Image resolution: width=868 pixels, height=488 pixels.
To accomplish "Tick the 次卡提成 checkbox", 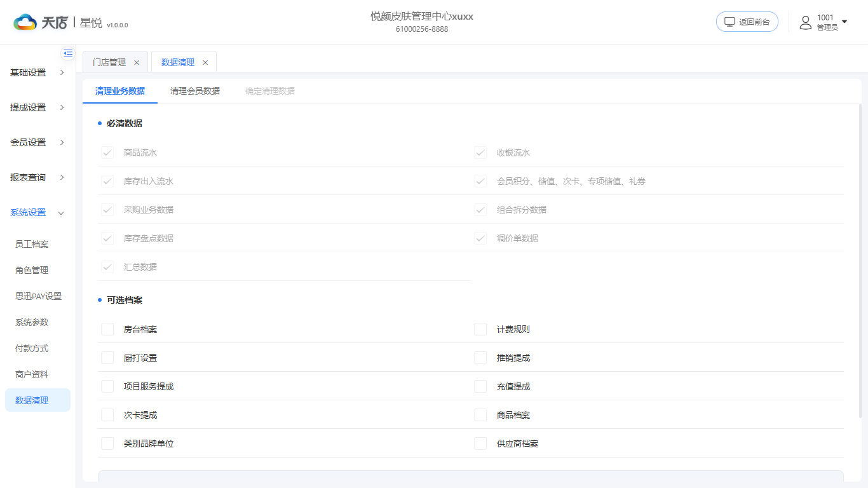I will 107,415.
